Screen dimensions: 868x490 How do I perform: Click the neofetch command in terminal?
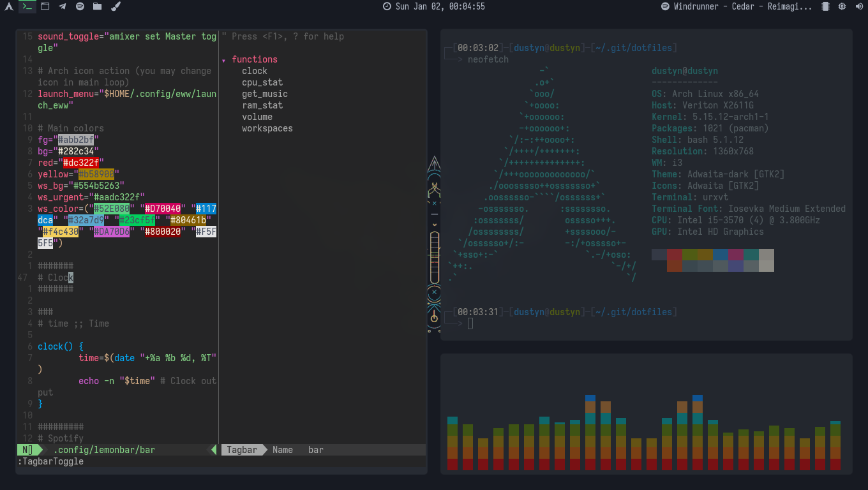tap(488, 59)
